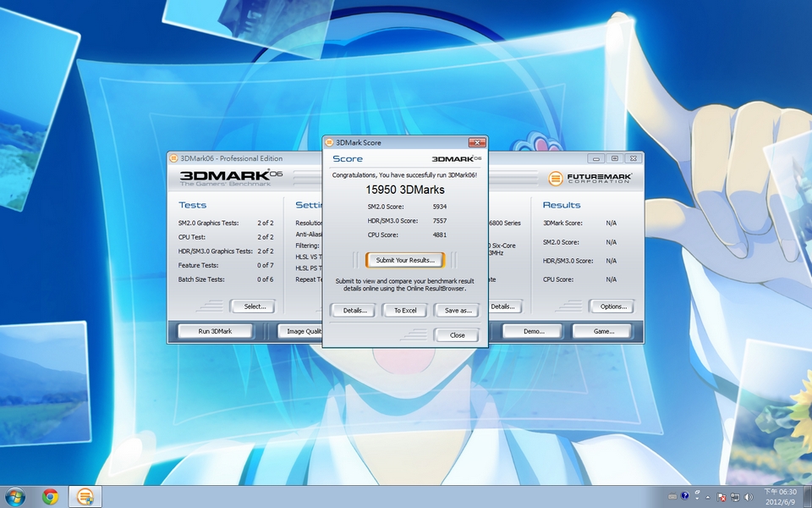Launch the Game from main window

click(601, 331)
